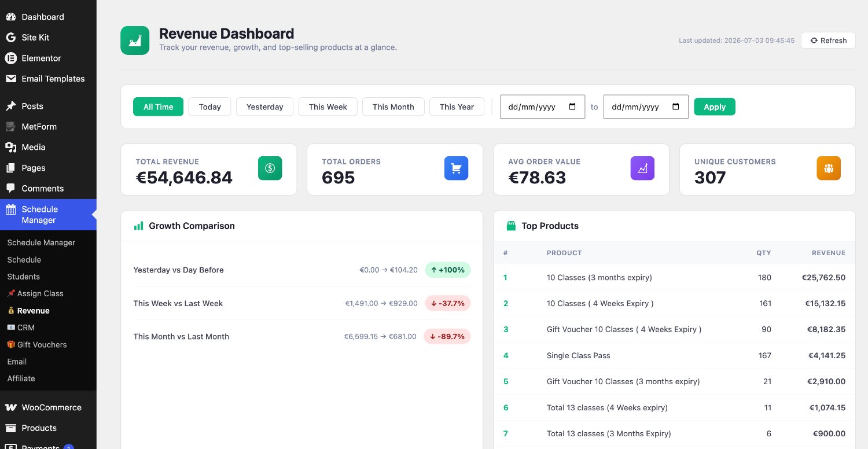The height and width of the screenshot is (449, 868).
Task: Click the MetForm icon in sidebar
Action: (10, 126)
